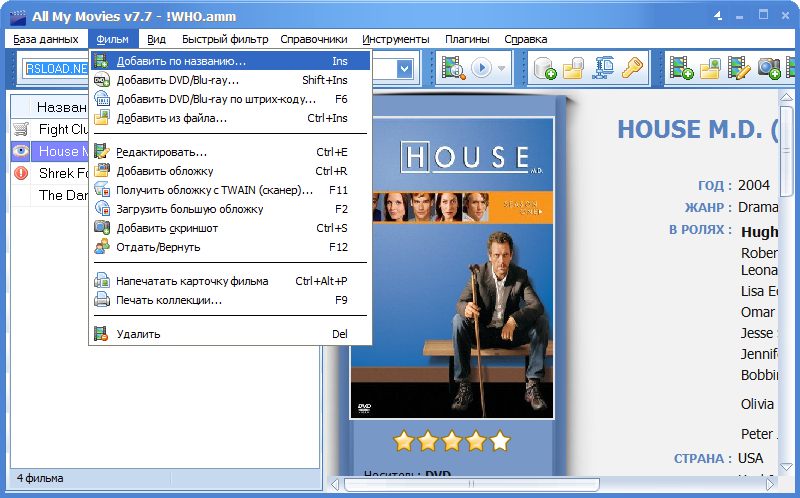
Task: Click the RSLOAD.NET search field
Action: (x=56, y=68)
